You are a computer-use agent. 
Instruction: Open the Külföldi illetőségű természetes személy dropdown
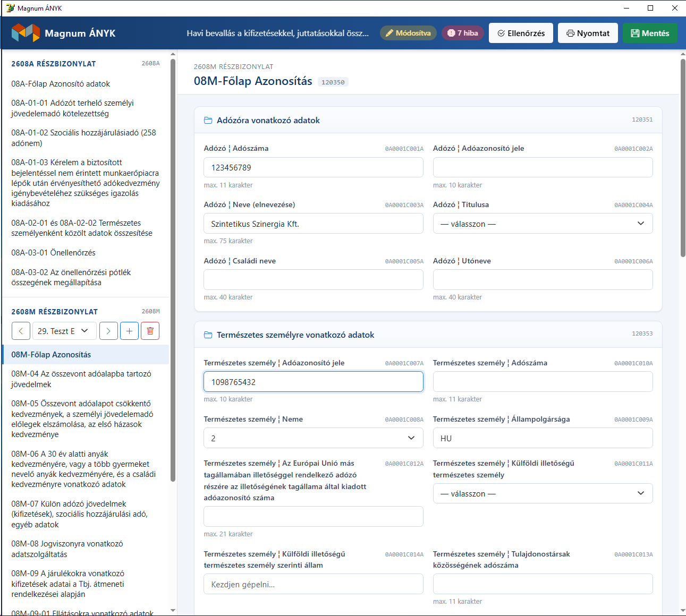(543, 493)
